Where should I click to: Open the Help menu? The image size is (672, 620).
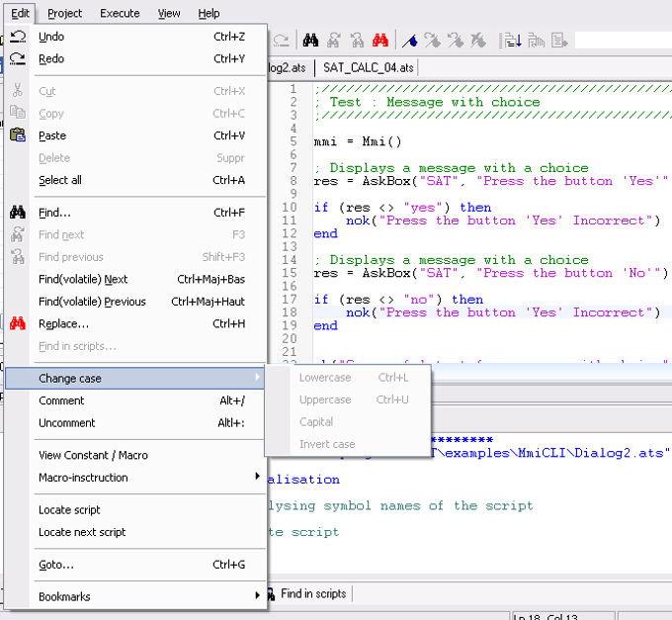pyautogui.click(x=209, y=13)
